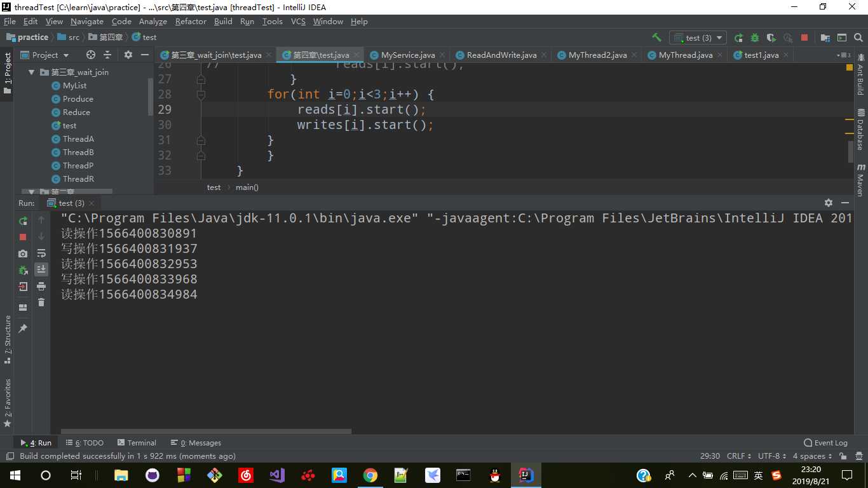
Task: Click main() in the editor breadcrumb
Action: [x=247, y=187]
